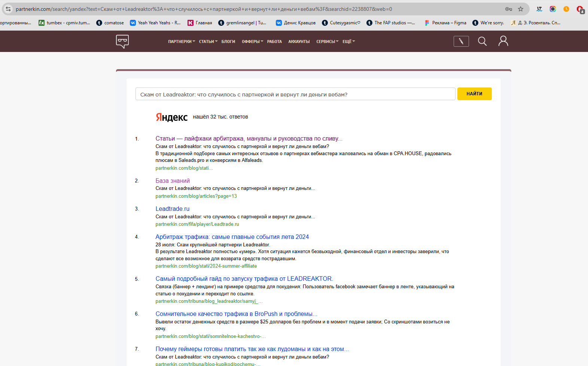Click the site info icon in address bar
588x366 pixels.
(x=8, y=9)
